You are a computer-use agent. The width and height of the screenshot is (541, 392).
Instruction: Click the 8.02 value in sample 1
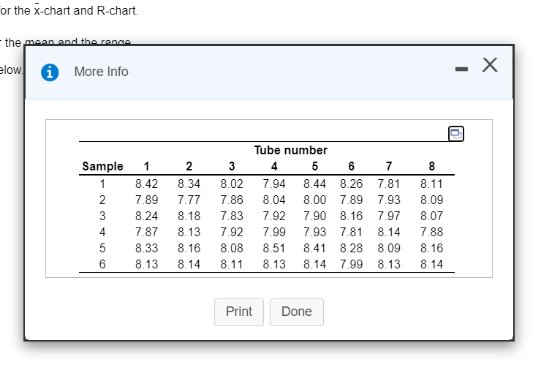(x=232, y=183)
